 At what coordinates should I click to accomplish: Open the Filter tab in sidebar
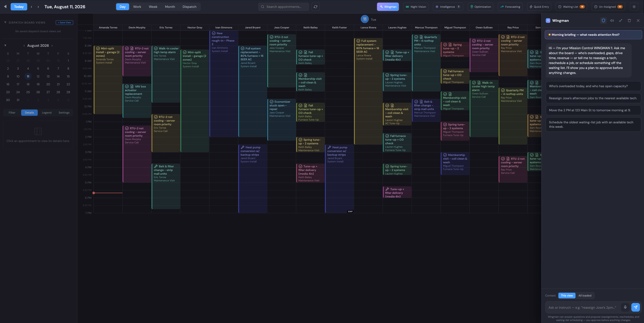12,113
